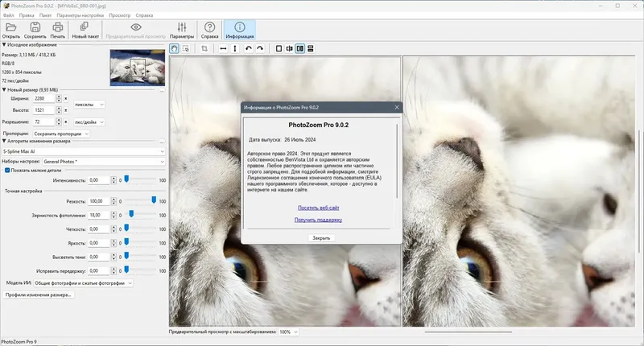644x346 pixels.
Task: Rotate the image clockwise
Action: (x=259, y=48)
